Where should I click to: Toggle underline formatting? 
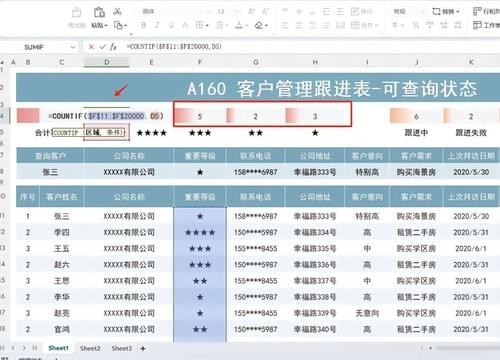171,25
